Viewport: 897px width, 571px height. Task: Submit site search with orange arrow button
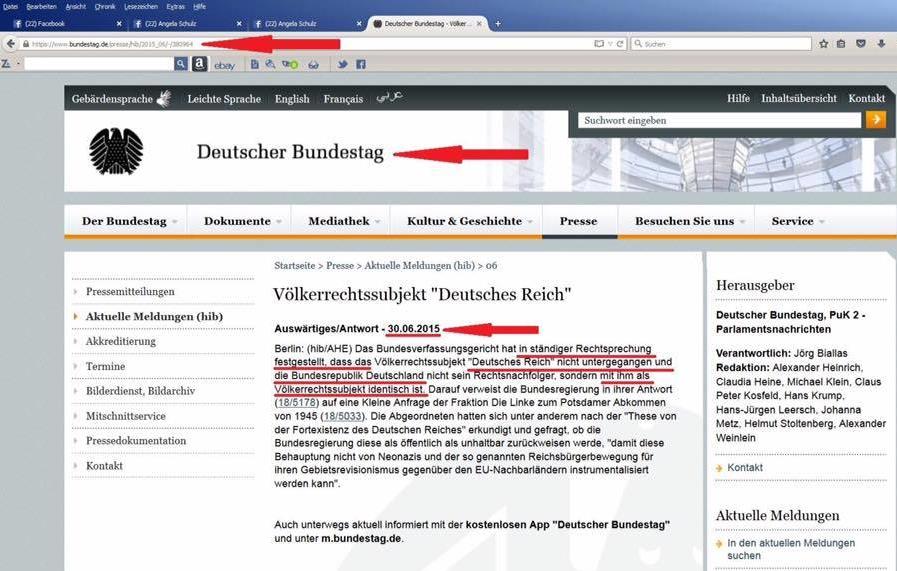pos(875,120)
